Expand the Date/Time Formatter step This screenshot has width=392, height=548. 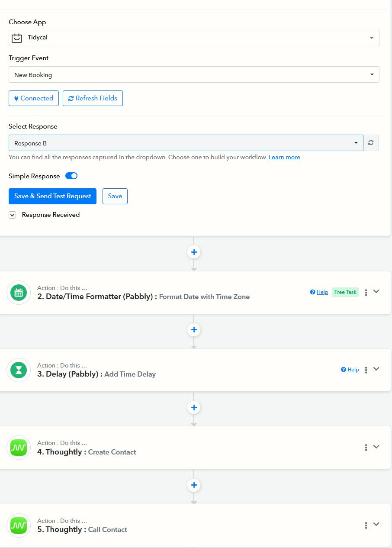coord(376,291)
